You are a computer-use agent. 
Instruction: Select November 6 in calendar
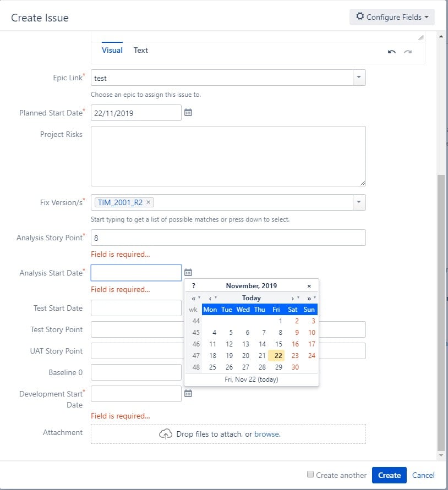click(x=247, y=333)
